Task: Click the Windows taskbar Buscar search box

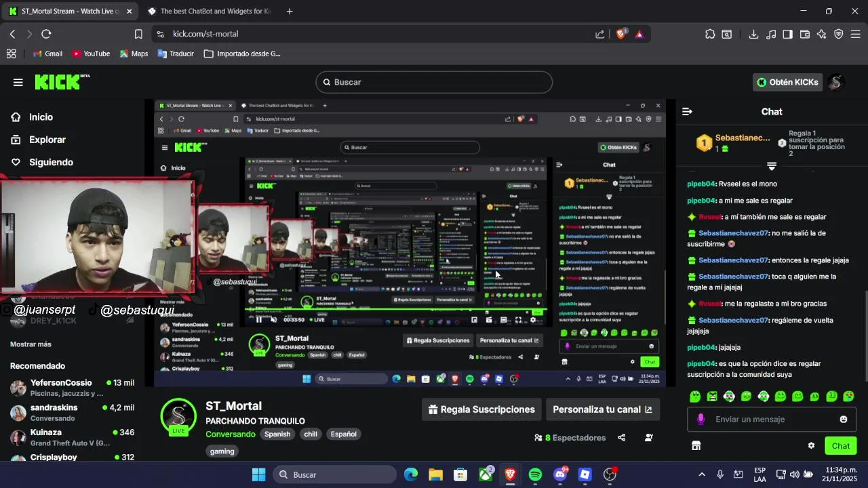Action: tap(335, 474)
